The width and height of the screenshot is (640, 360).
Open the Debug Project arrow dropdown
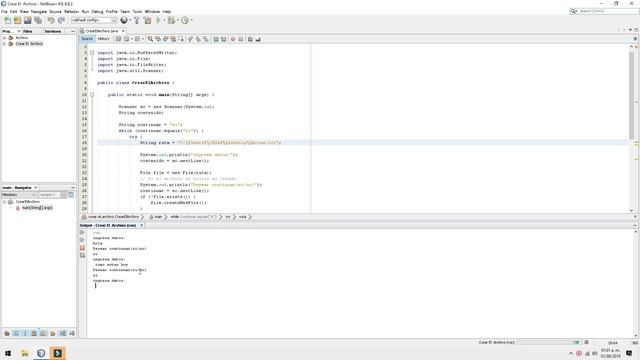point(178,20)
